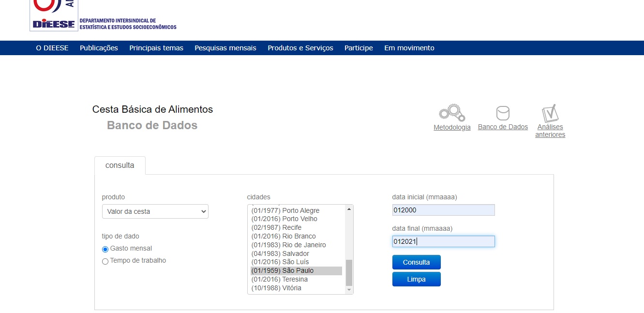The image size is (644, 313).
Task: Click the Banco de Dados cylinder icon
Action: click(x=503, y=113)
